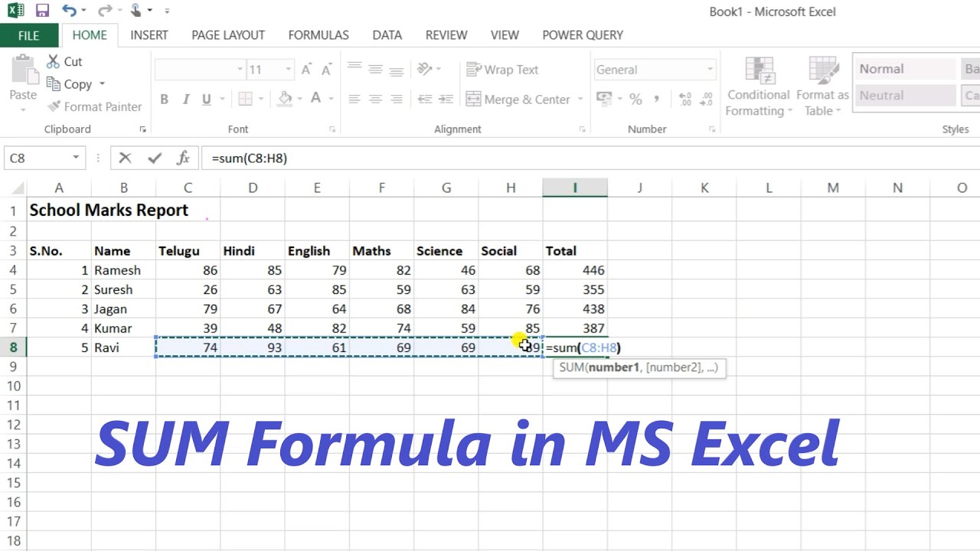Click the Borders icon
Image resolution: width=980 pixels, height=551 pixels.
[x=246, y=99]
